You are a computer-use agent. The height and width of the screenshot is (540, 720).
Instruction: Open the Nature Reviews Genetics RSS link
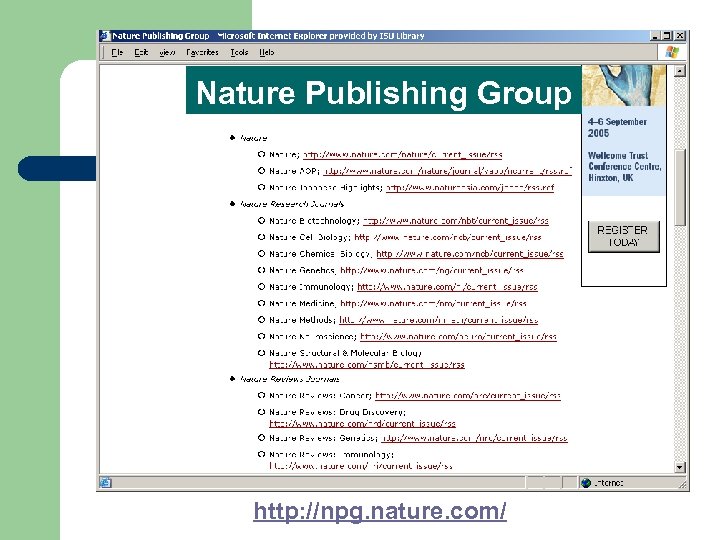475,438
